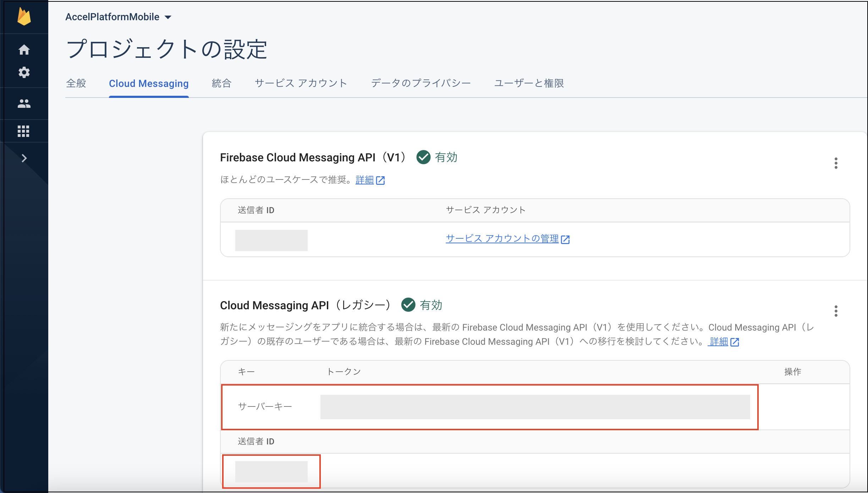868x493 pixels.
Task: Switch to the 全般 tab
Action: (76, 83)
